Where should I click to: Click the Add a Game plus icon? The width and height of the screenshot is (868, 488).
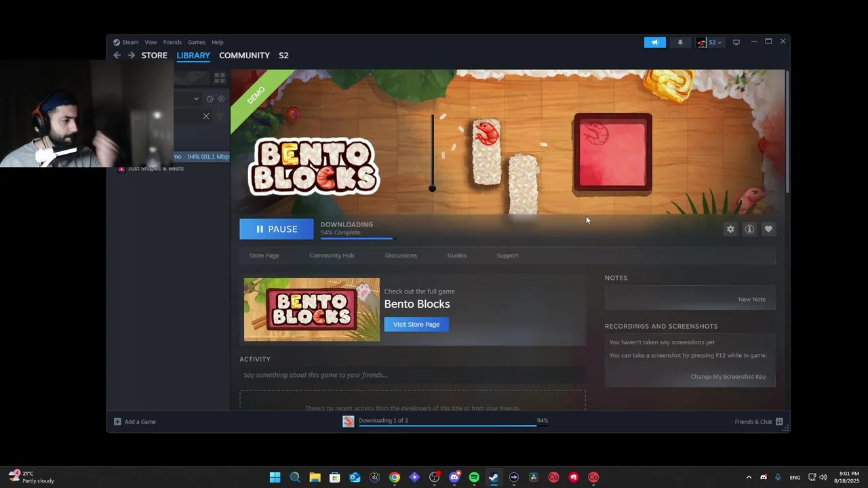(117, 422)
